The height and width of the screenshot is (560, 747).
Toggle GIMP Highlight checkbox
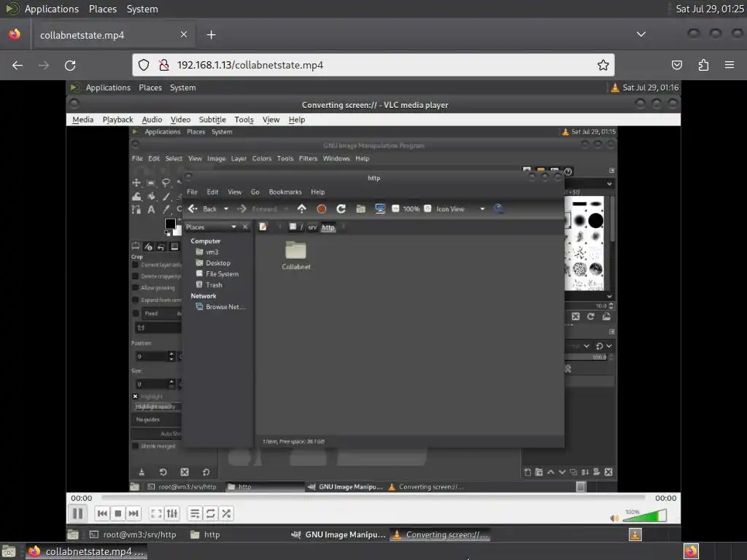click(x=135, y=396)
